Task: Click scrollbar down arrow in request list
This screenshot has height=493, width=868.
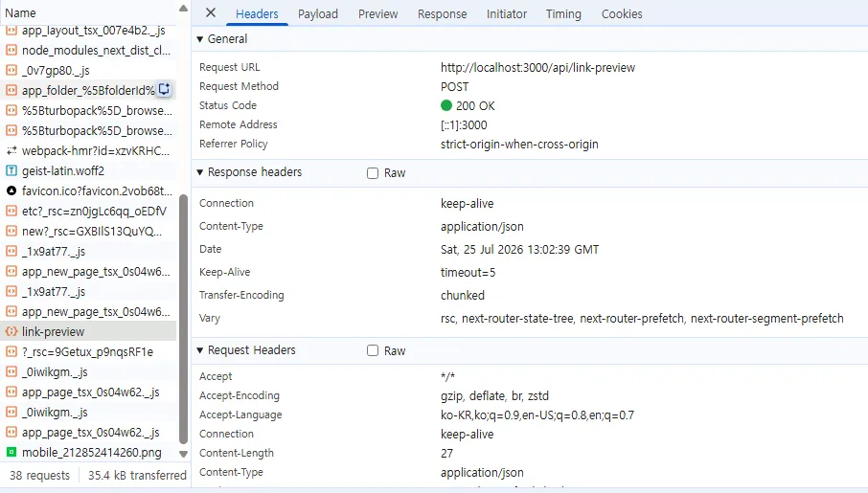Action: [x=183, y=454]
